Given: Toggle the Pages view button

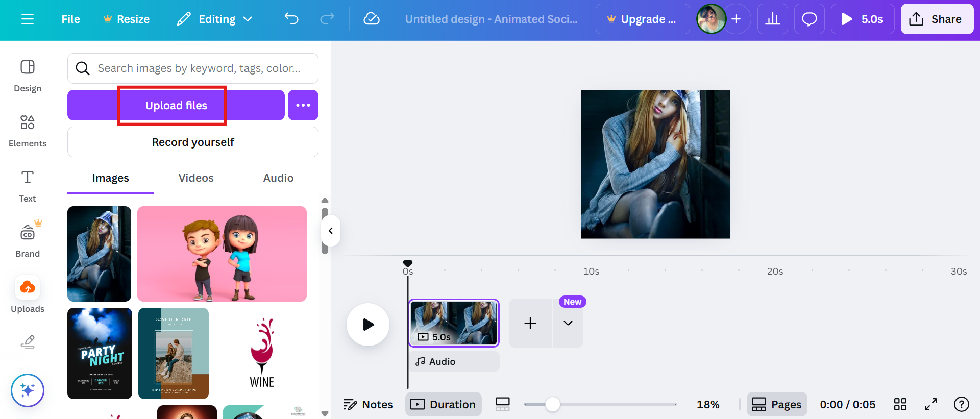Looking at the screenshot, I should [777, 405].
